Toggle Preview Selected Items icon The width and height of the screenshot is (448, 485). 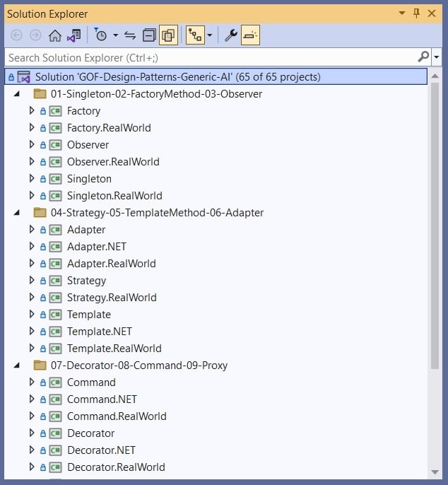point(250,35)
